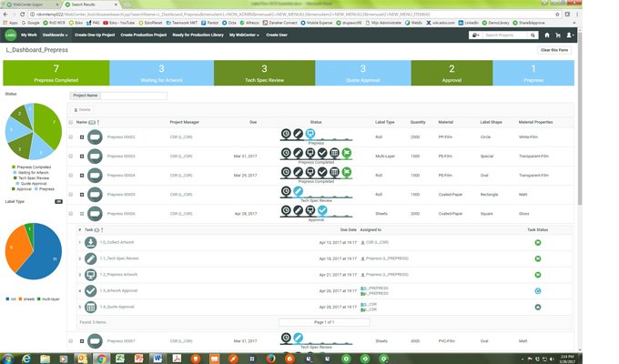
Task: Open the user account dropdown
Action: pos(570,35)
